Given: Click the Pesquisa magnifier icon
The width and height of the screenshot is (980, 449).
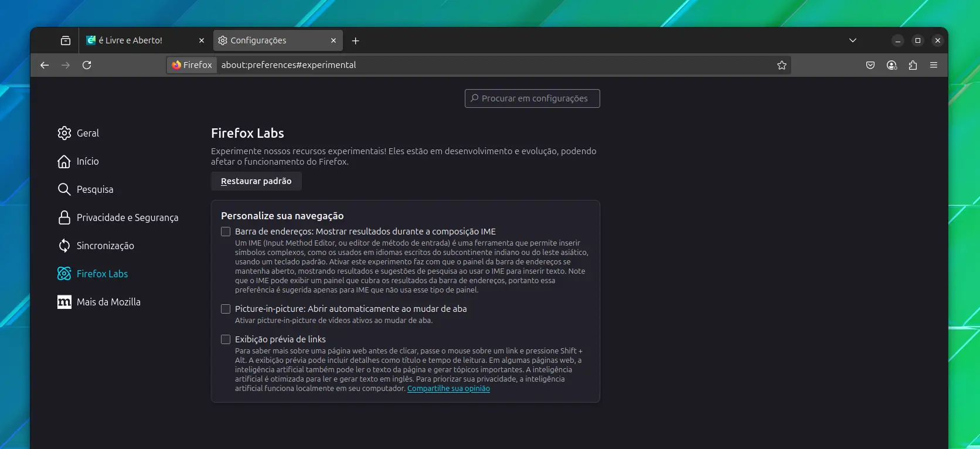Looking at the screenshot, I should tap(64, 189).
